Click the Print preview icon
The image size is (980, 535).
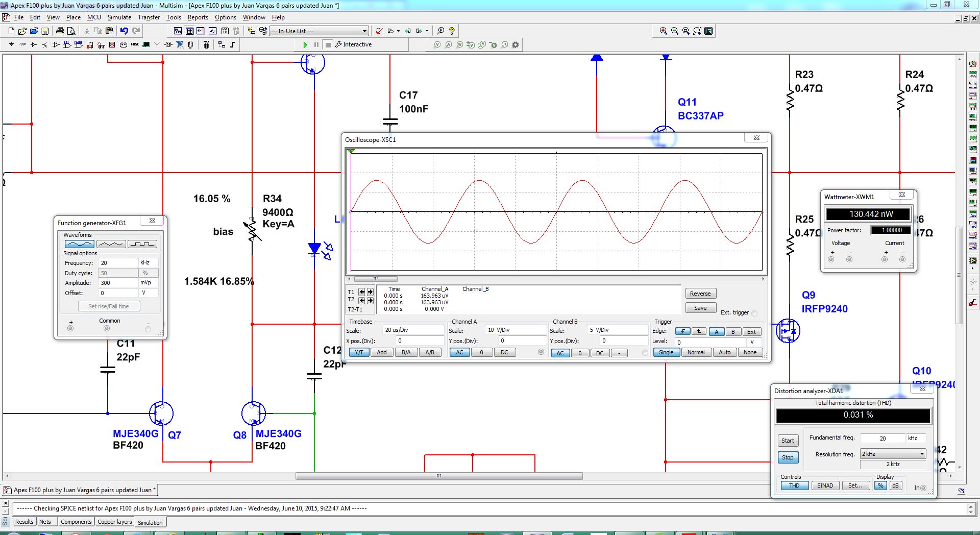point(71,31)
